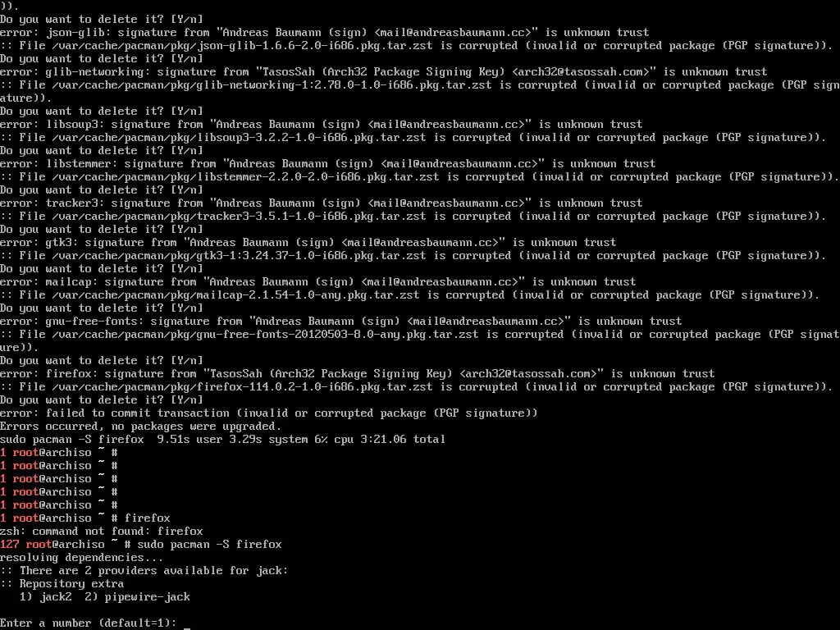Screen dimensions: 840x630
Task: Click the 'failed to commit transaction' error line
Action: click(268, 413)
